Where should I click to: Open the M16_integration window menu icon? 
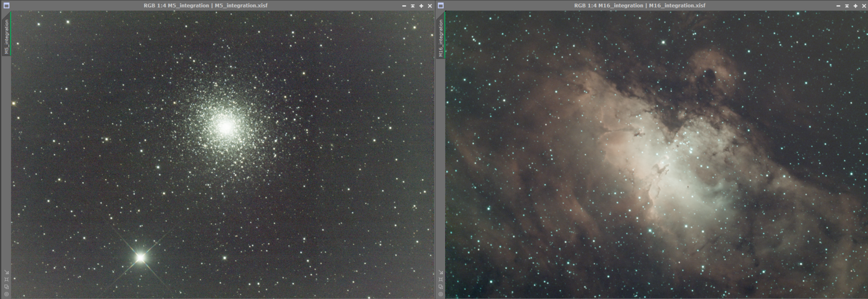440,5
